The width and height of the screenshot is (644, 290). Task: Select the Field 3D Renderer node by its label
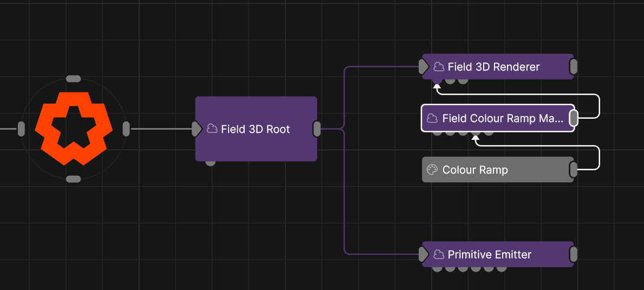(493, 67)
